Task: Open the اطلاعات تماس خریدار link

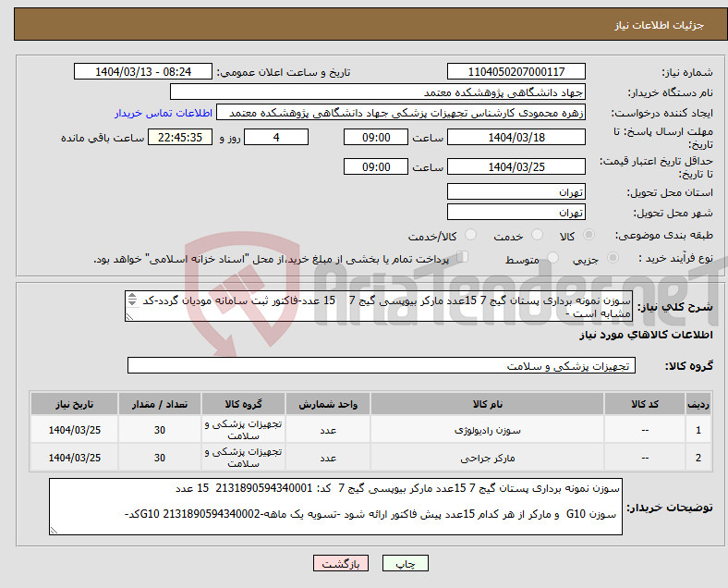Action: (x=164, y=113)
